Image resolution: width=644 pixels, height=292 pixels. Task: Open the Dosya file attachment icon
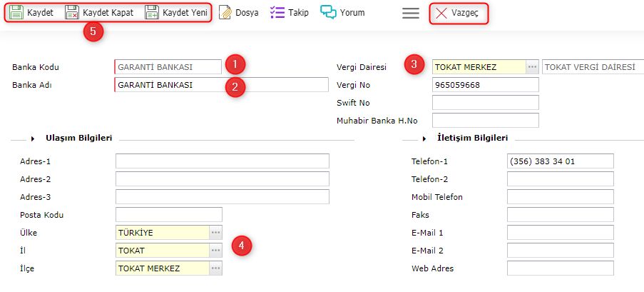click(x=225, y=13)
